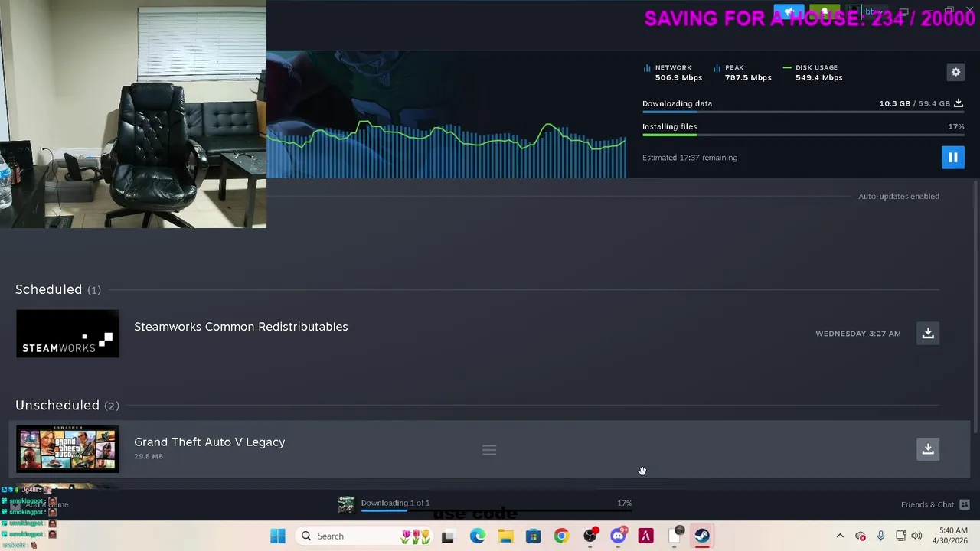Screen dimensions: 980x551
Task: Click the Friends & Chat icon
Action: pyautogui.click(x=965, y=504)
